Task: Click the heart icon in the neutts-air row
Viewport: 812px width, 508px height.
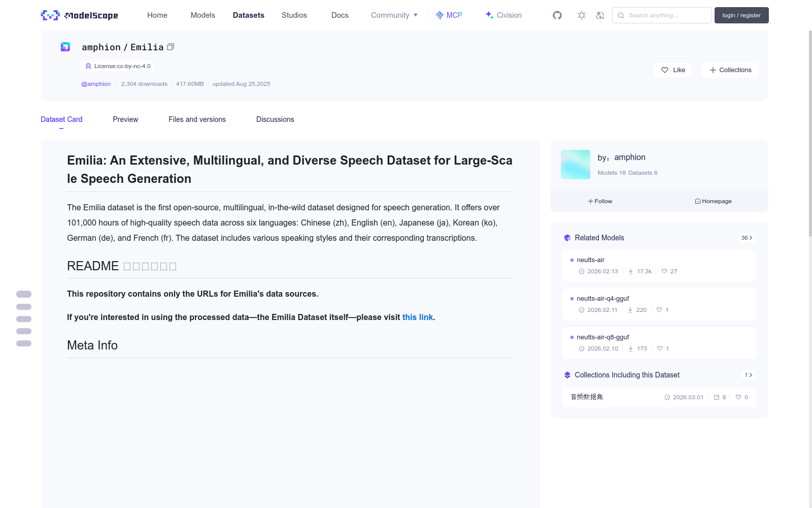Action: [664, 271]
